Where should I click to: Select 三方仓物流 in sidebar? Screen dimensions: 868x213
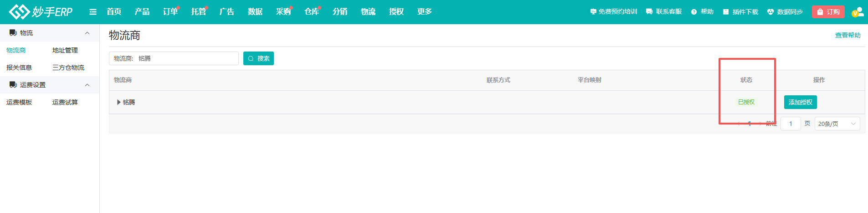pos(68,68)
